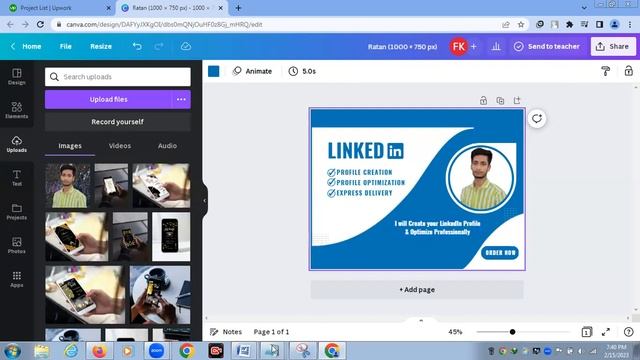Viewport: 640px width, 360px height.
Task: Add a new page via export icon
Action: [517, 100]
